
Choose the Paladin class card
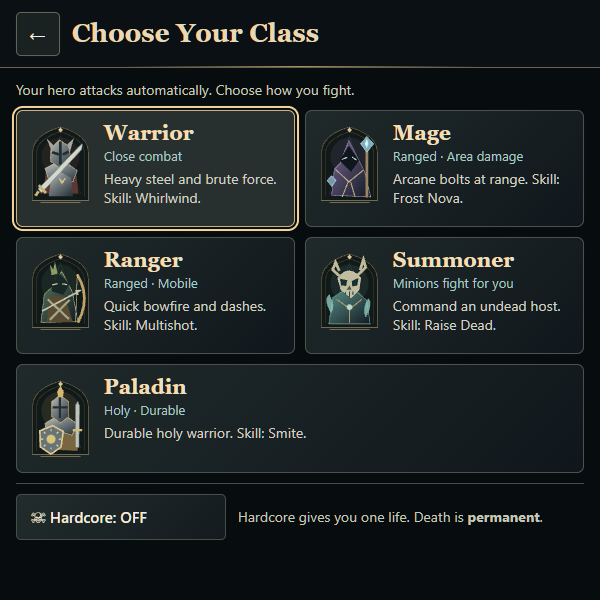[300, 419]
